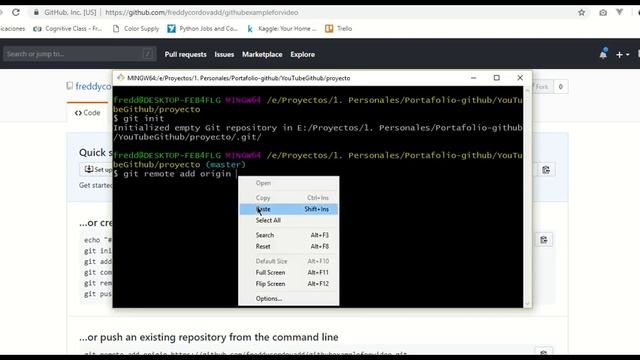This screenshot has height=360, width=640.
Task: Open the Color Supply bookmark
Action: pyautogui.click(x=136, y=29)
